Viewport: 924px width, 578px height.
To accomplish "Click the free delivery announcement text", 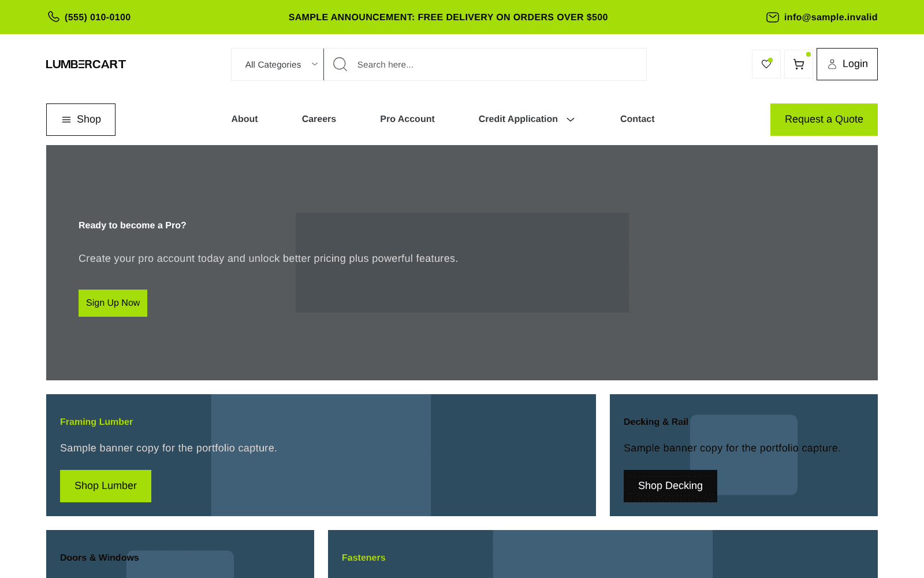I will pyautogui.click(x=448, y=17).
